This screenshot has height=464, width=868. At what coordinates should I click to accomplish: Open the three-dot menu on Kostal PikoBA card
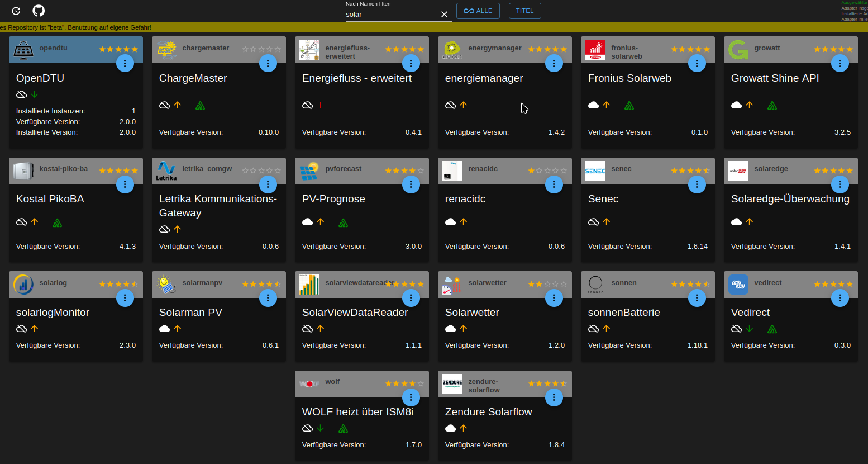pyautogui.click(x=125, y=184)
